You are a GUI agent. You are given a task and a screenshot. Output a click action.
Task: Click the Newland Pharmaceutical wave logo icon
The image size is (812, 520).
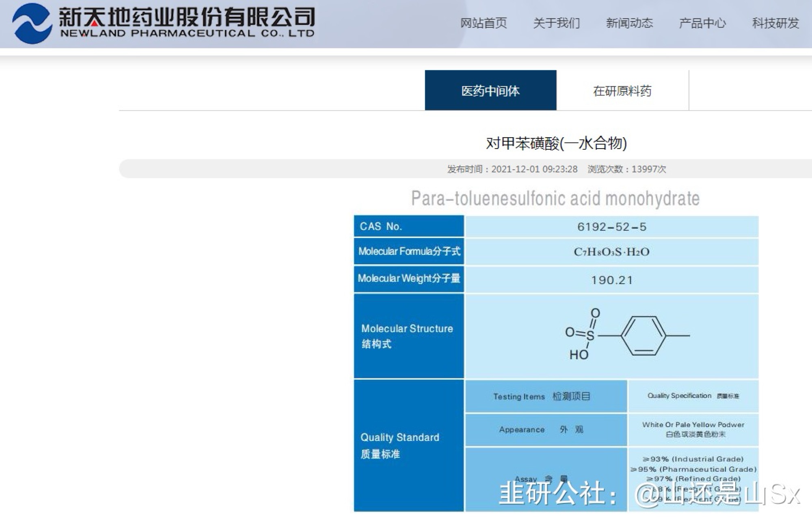pos(32,24)
